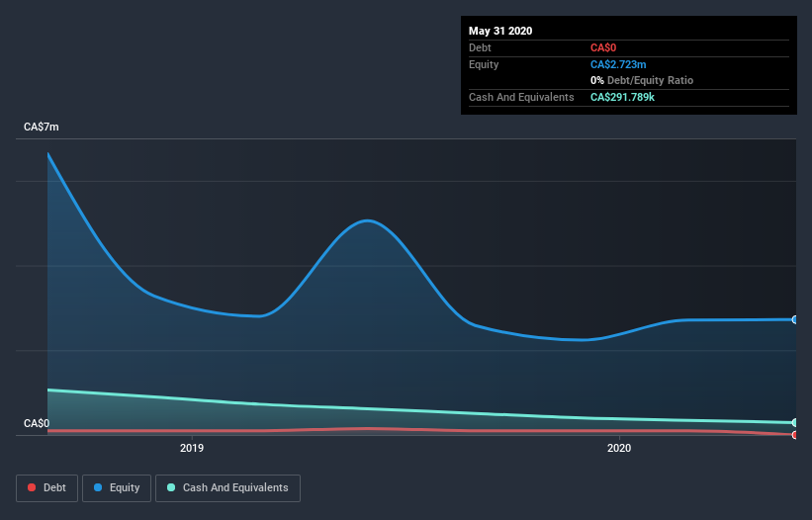Click the 2019 x-axis label
This screenshot has width=812, height=520.
192,448
